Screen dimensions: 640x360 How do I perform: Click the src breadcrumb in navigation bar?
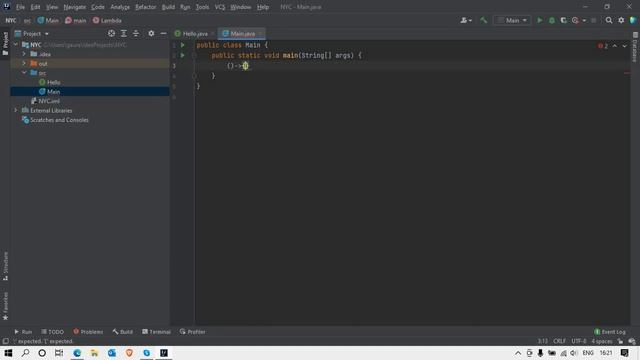click(x=27, y=20)
